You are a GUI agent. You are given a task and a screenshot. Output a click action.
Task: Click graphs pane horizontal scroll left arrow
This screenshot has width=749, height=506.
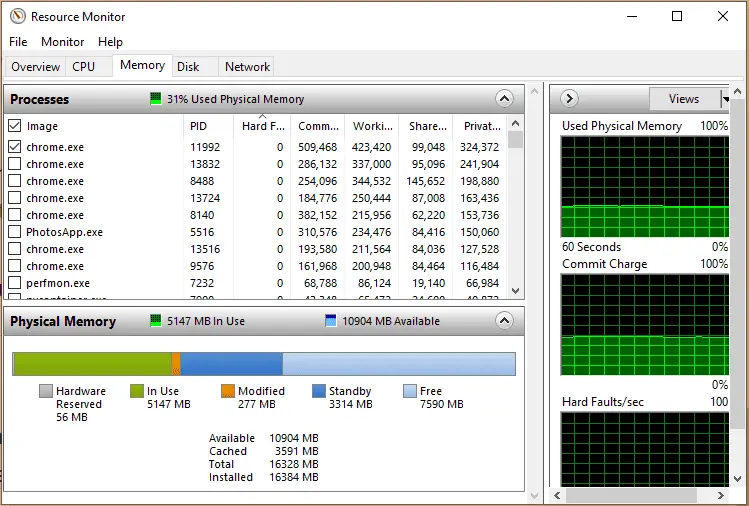[x=557, y=495]
